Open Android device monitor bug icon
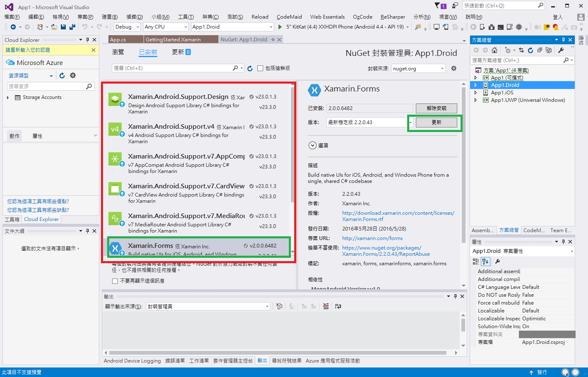Image resolution: width=588 pixels, height=377 pixels. tap(491, 27)
